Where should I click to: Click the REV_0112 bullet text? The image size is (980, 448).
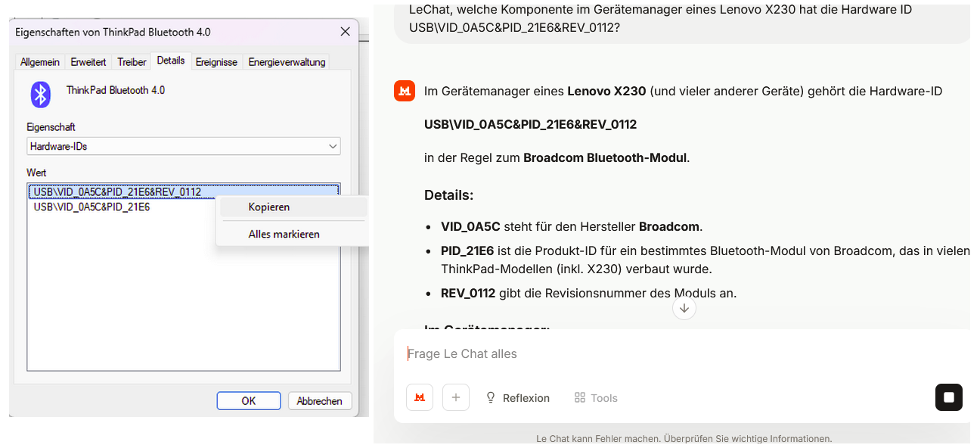[x=588, y=293]
